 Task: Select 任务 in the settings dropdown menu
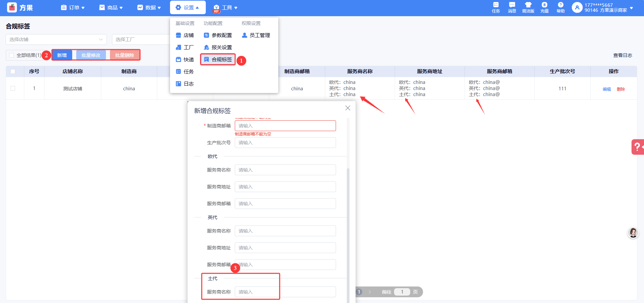[185, 72]
